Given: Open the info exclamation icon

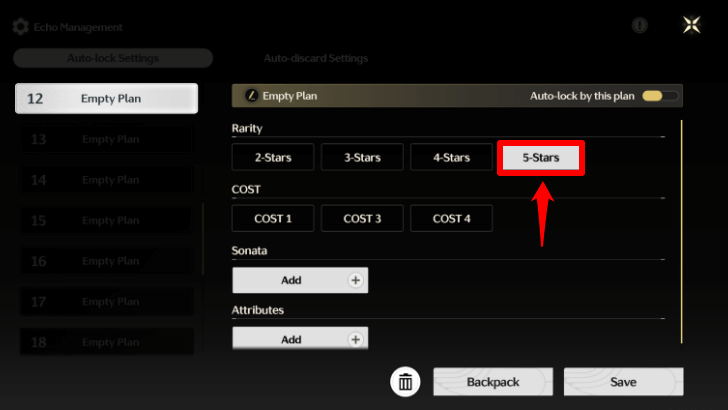Looking at the screenshot, I should click(x=640, y=26).
